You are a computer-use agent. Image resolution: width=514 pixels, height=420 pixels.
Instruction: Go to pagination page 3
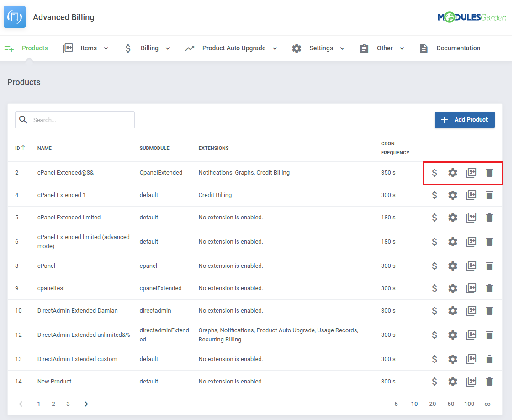coord(68,404)
